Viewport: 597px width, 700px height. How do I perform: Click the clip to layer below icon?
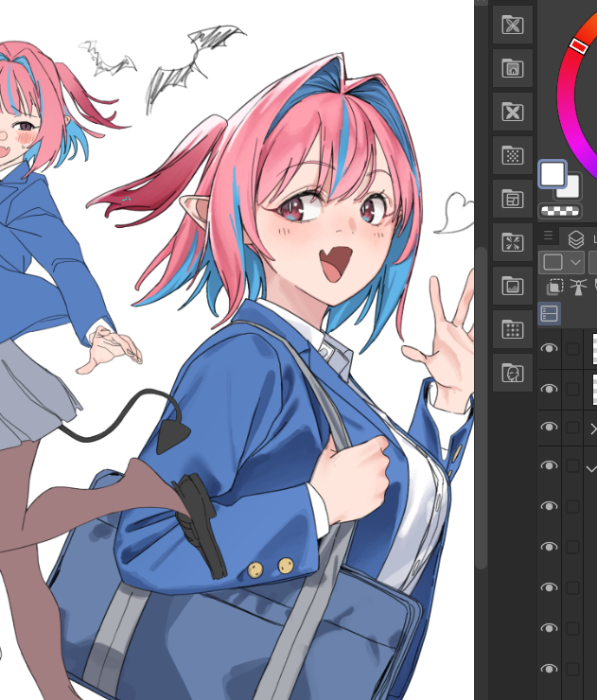554,287
